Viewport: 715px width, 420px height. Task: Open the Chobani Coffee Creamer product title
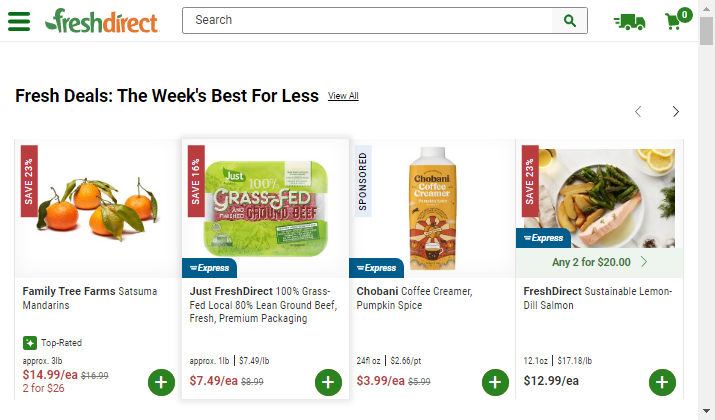tap(425, 298)
